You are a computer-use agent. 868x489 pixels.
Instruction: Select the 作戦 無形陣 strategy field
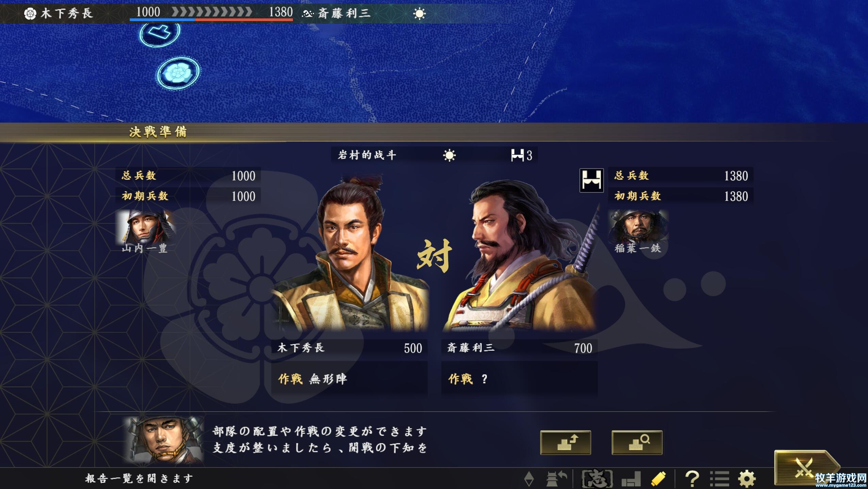[349, 379]
